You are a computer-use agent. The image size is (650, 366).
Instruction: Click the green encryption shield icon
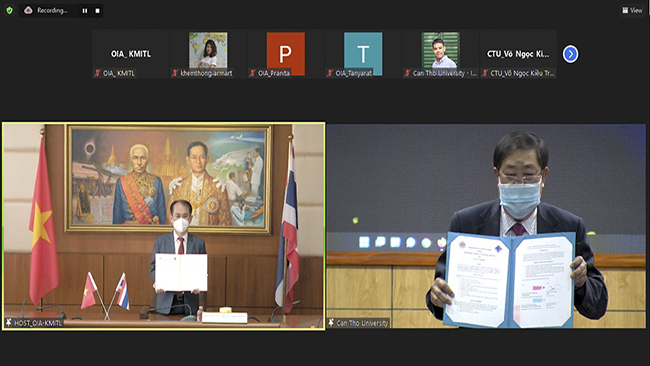point(9,10)
